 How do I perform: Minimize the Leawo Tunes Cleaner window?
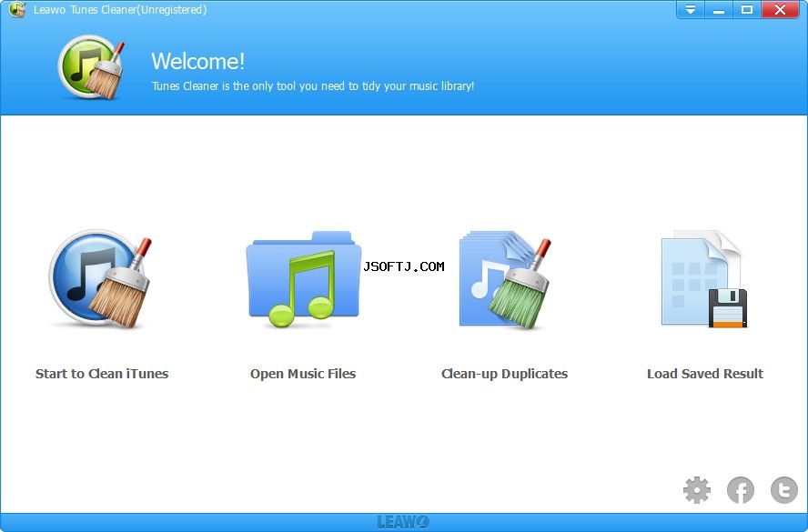(718, 10)
